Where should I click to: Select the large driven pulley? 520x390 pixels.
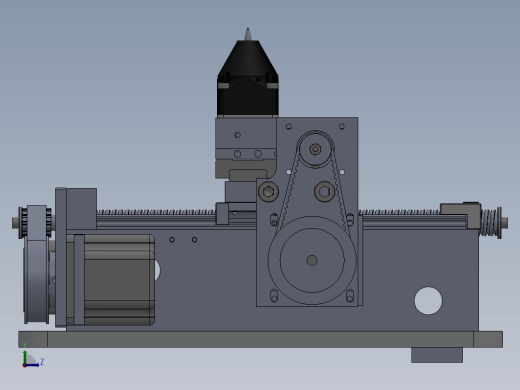point(312,260)
